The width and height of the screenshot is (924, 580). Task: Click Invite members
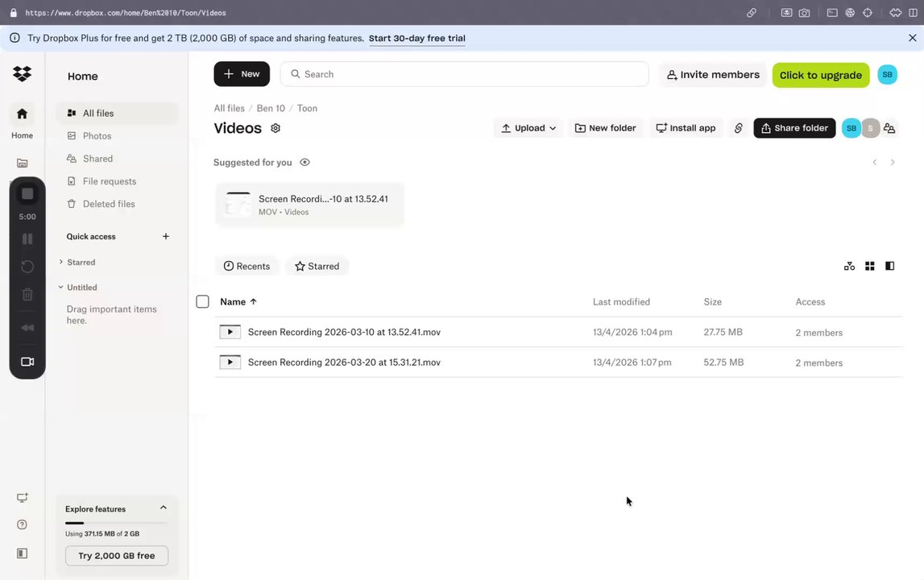click(713, 75)
